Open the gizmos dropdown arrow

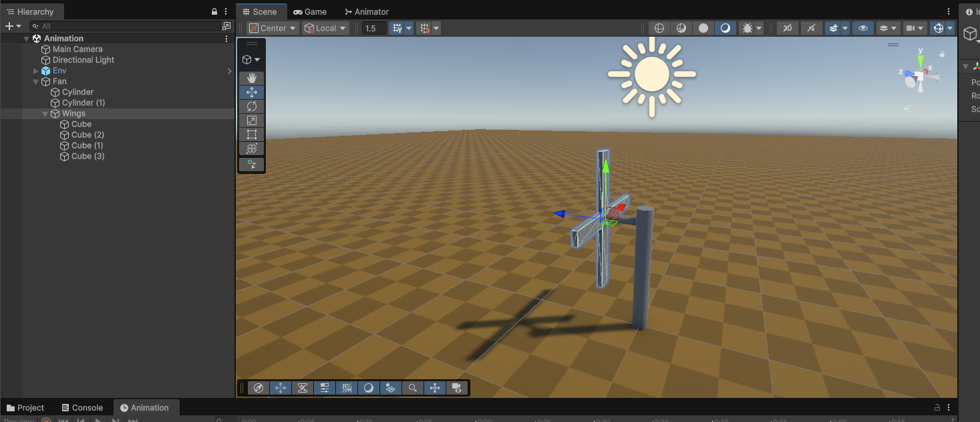(x=950, y=28)
